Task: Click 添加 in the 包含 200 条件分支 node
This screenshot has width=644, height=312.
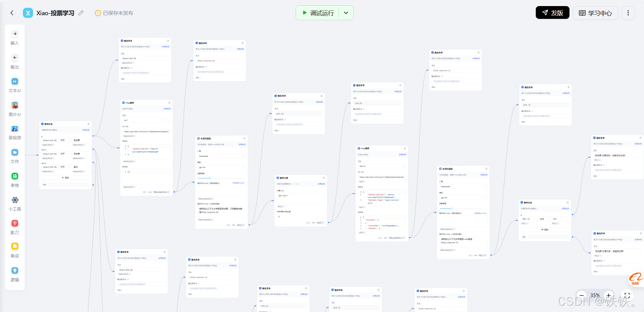Action: 545,229
